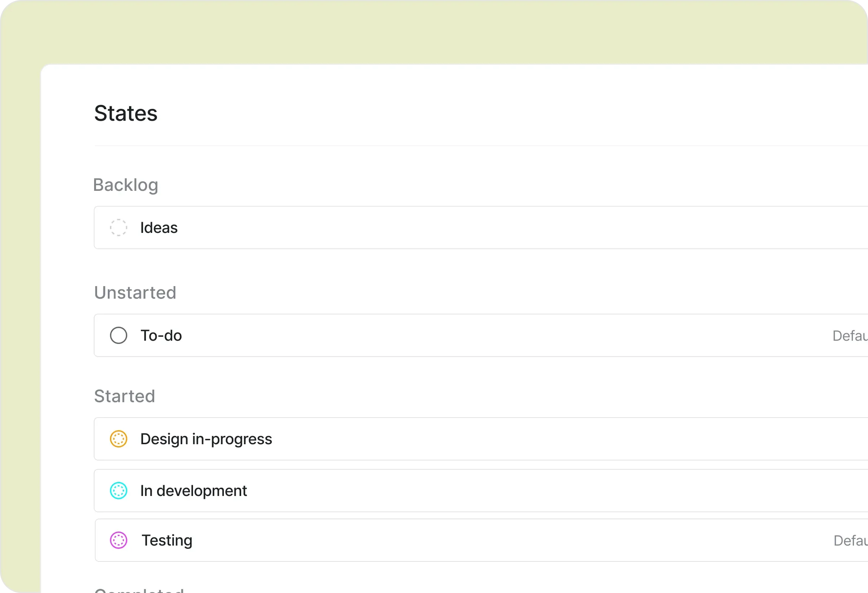The image size is (868, 593).
Task: Click the purple Testing state icon
Action: point(118,540)
